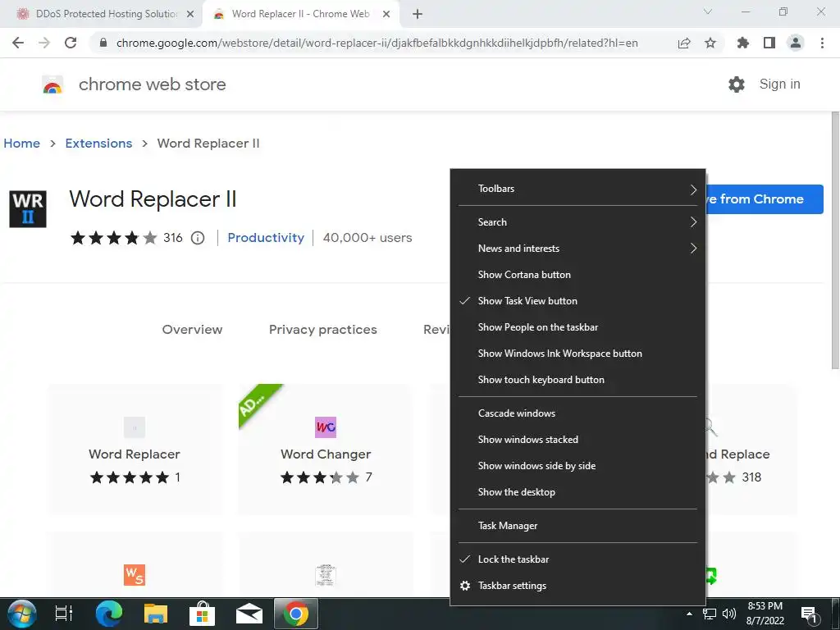Image resolution: width=840 pixels, height=630 pixels.
Task: Toggle Lock the taskbar option
Action: pyautogui.click(x=577, y=559)
